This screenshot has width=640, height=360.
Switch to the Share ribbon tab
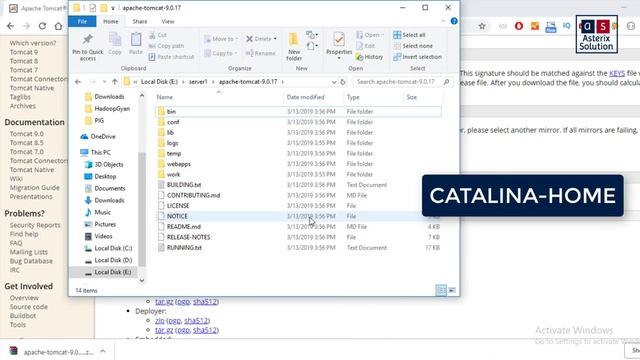tap(140, 21)
